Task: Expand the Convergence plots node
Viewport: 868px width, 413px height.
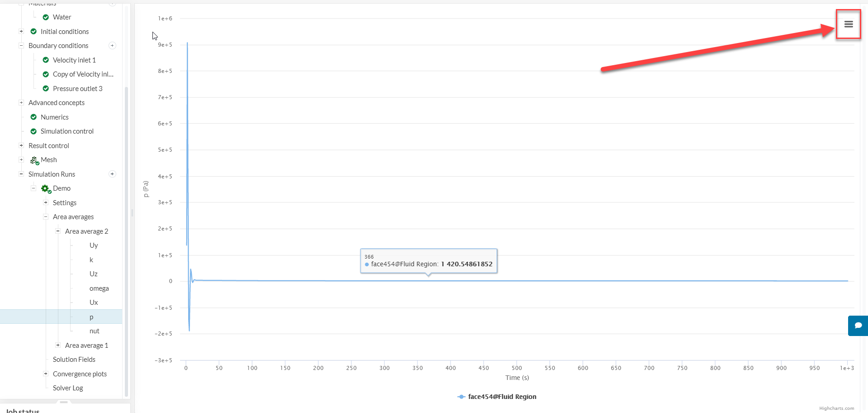Action: [46, 374]
